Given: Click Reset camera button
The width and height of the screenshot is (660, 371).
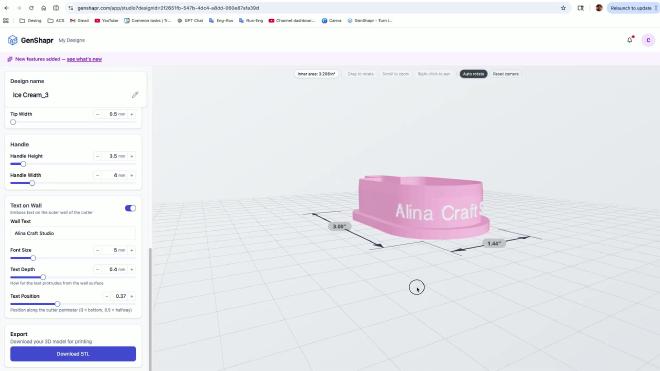Looking at the screenshot, I should pos(506,74).
